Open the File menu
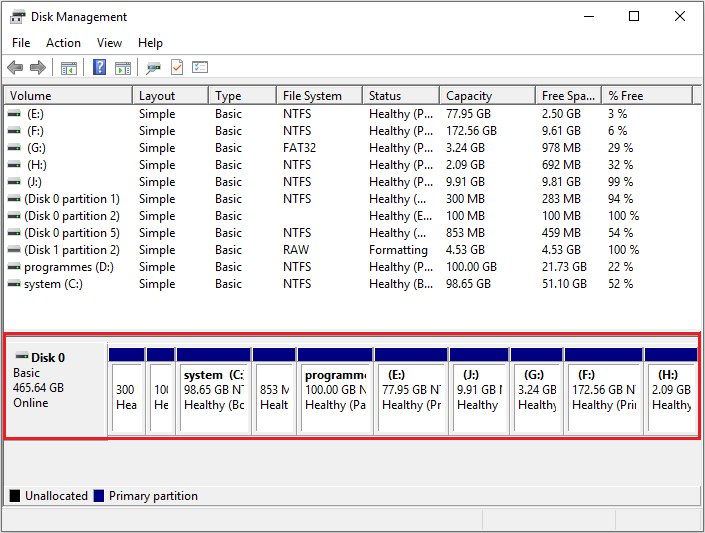Screen dimensions: 705x533 pos(21,43)
